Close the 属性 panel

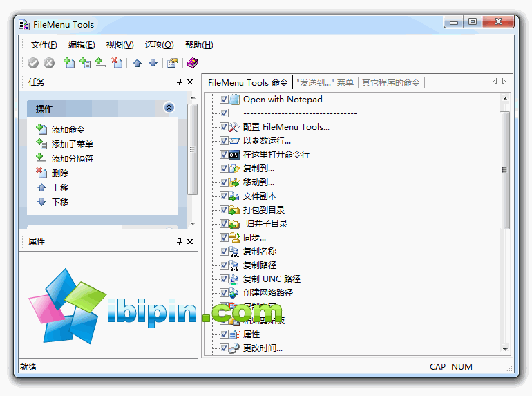(190, 241)
